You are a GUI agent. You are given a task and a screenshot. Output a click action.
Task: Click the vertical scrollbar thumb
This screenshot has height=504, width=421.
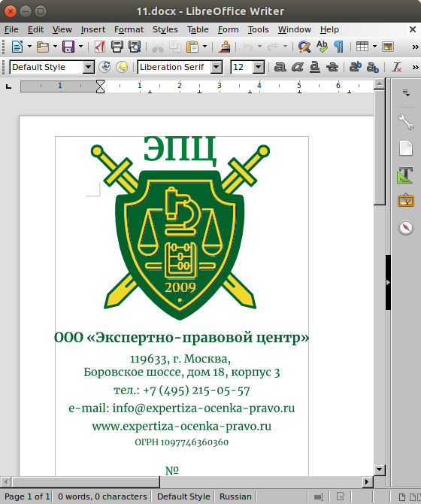tap(379, 147)
